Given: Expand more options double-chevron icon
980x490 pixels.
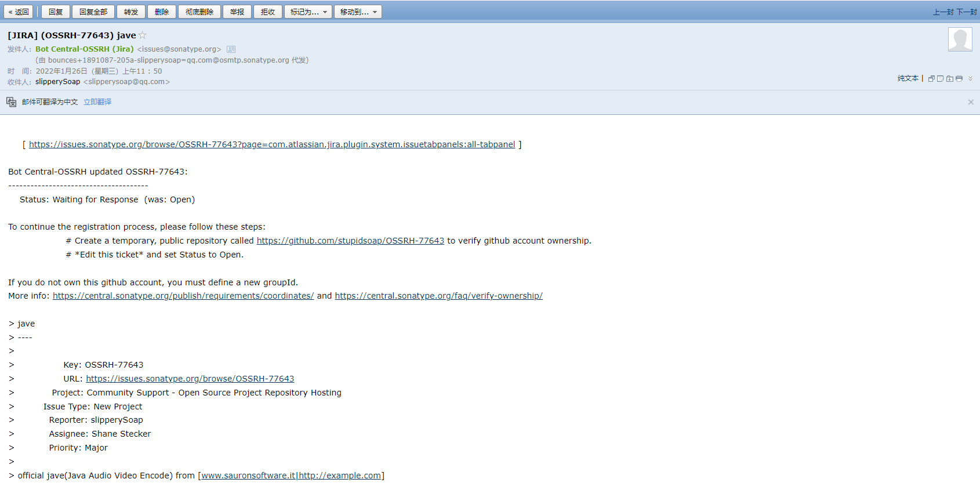Looking at the screenshot, I should 970,78.
